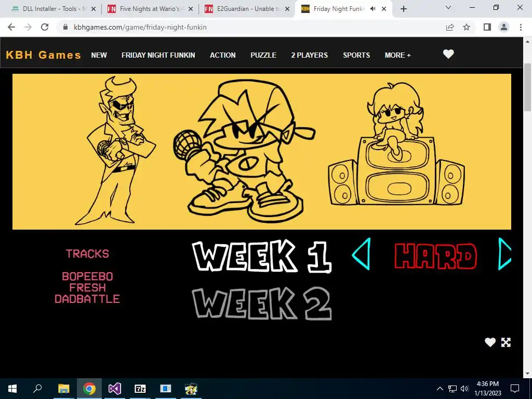532x399 pixels.
Task: Close the Five Nights at Wario's tab
Action: tap(191, 9)
